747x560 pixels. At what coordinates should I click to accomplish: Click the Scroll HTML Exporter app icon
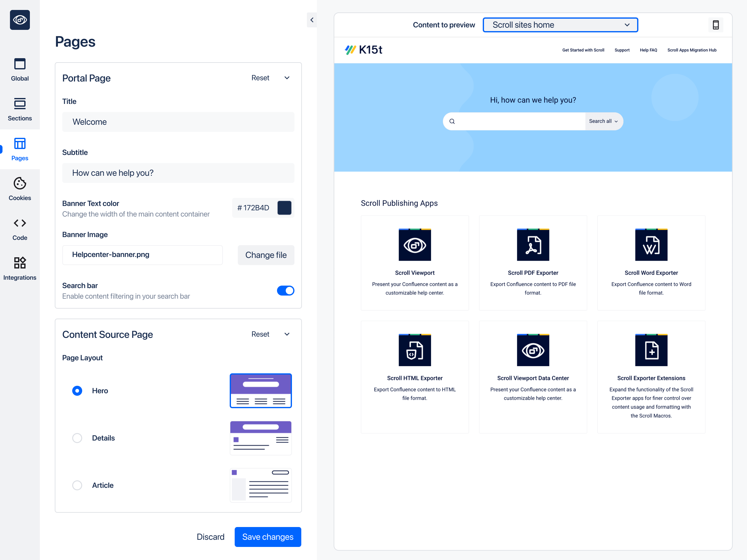tap(415, 350)
